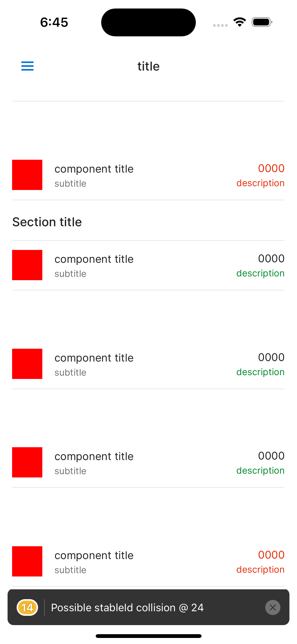Tap the cellular signal dots indicator
The width and height of the screenshot is (297, 644).
220,25
